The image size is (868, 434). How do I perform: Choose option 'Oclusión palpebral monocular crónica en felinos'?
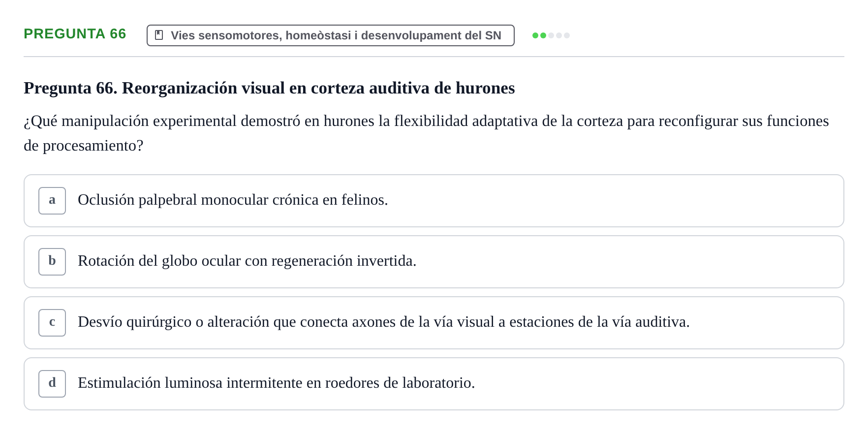click(434, 201)
